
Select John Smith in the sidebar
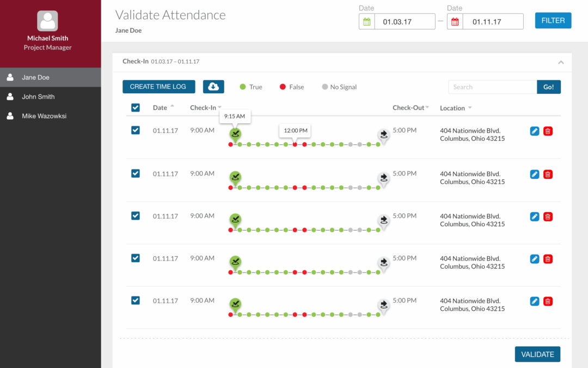coord(38,96)
